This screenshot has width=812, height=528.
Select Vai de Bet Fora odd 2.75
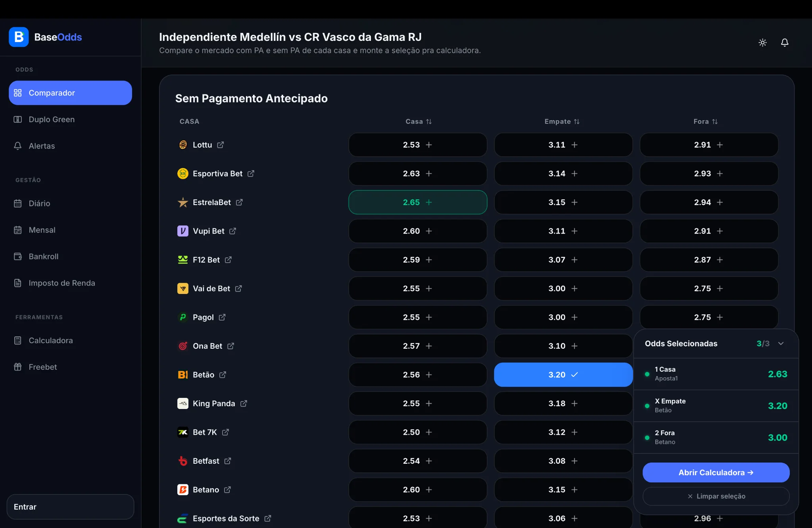click(x=709, y=288)
